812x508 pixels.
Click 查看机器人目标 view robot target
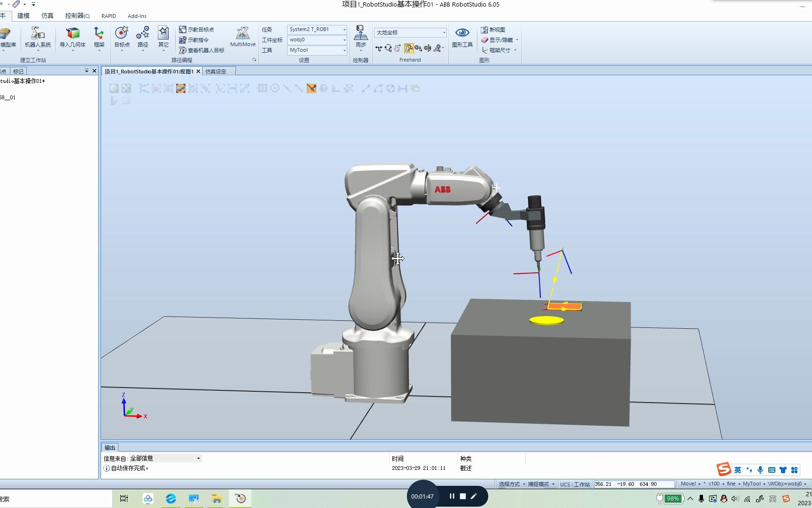pyautogui.click(x=202, y=50)
